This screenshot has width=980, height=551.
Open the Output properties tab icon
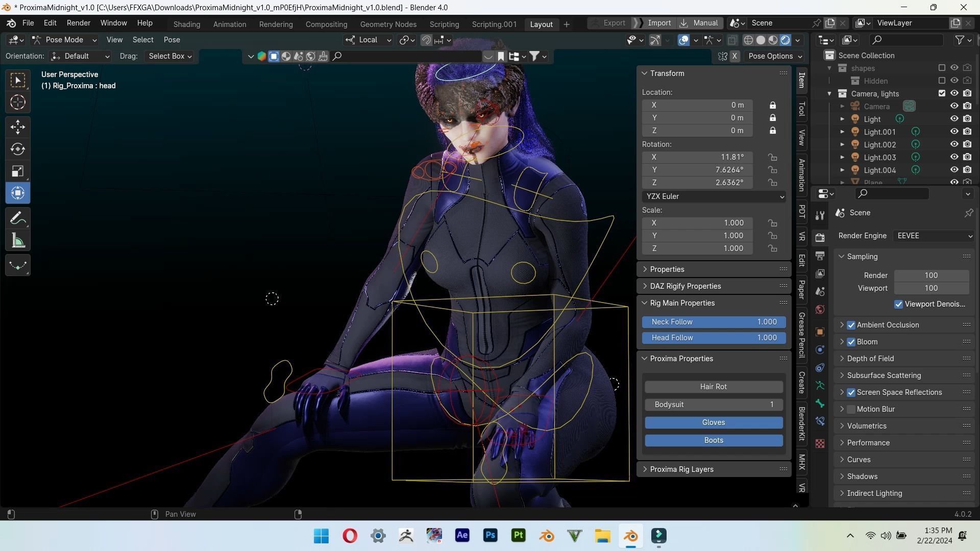pos(820,256)
